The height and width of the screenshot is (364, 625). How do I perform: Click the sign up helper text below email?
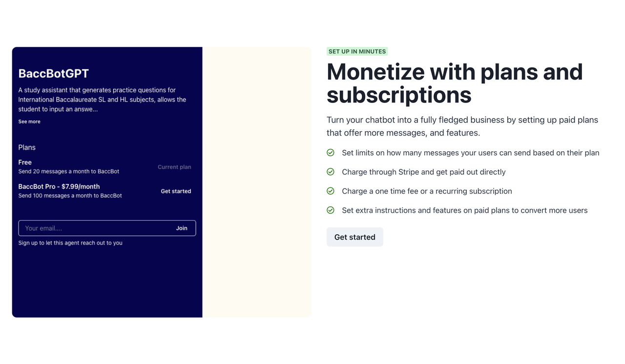pyautogui.click(x=70, y=243)
